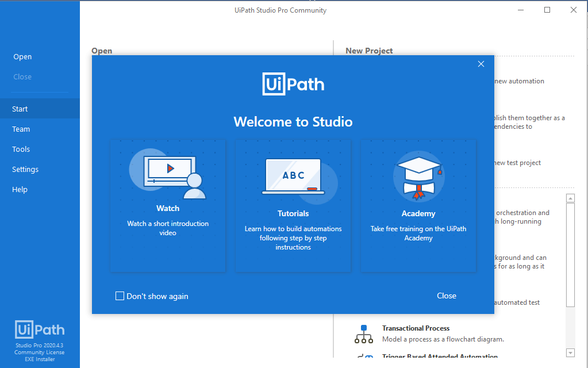Click the 'UiPath Studio Pro Community' window title
This screenshot has width=588, height=368.
[280, 10]
